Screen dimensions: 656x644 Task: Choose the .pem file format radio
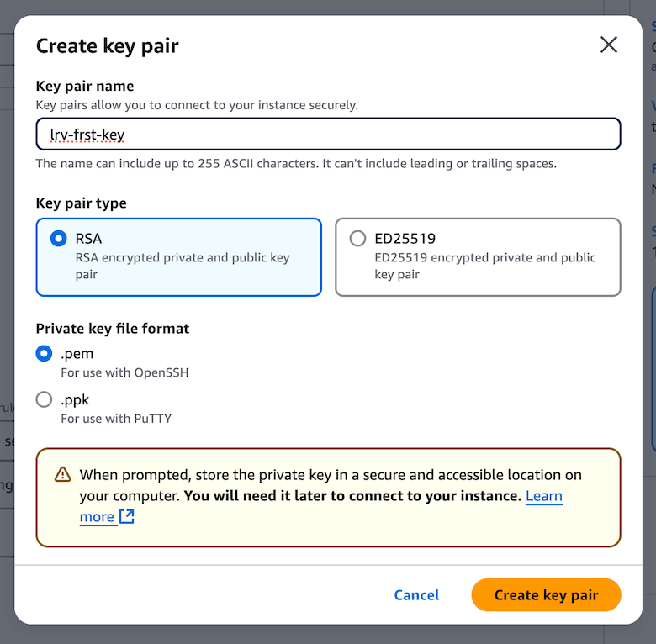point(44,353)
